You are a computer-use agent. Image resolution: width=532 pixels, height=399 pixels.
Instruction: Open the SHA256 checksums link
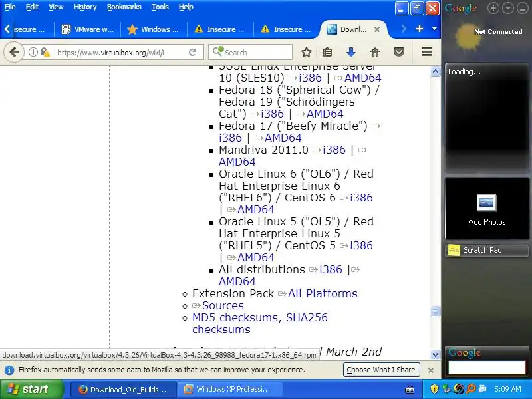pyautogui.click(x=260, y=323)
